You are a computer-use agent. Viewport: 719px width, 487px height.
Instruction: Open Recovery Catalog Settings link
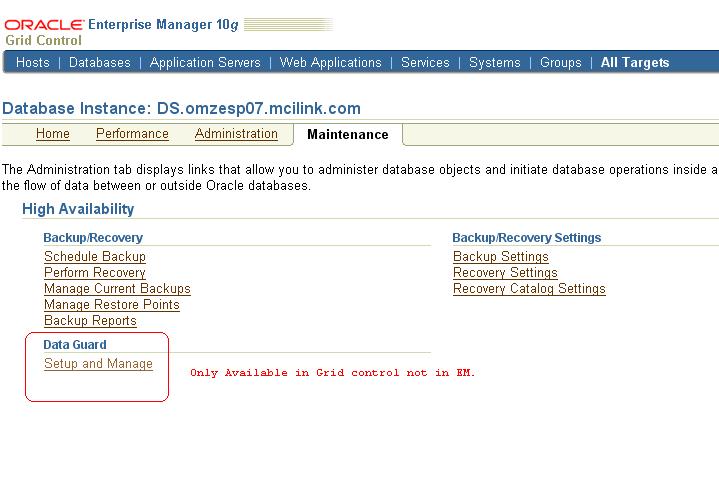click(529, 289)
